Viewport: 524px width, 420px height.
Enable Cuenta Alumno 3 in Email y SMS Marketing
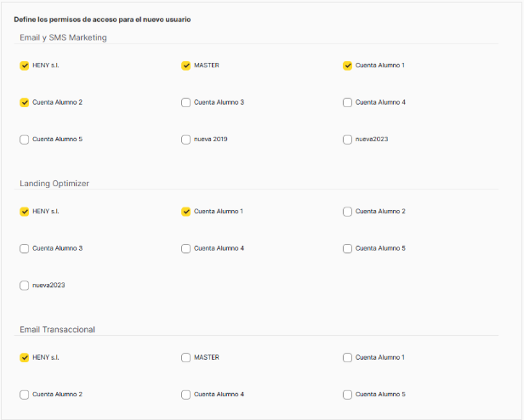pos(185,103)
